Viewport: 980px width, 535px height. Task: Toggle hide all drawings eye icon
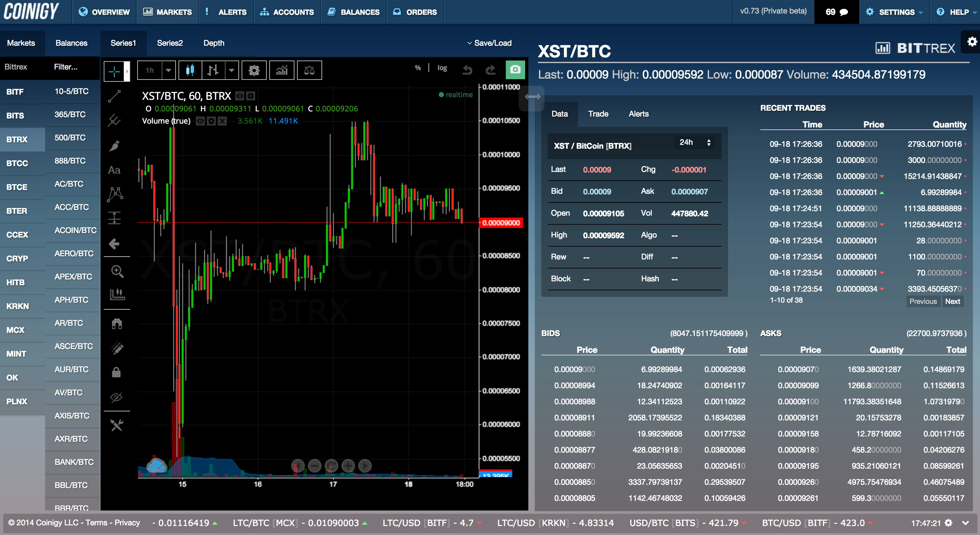[x=116, y=397]
